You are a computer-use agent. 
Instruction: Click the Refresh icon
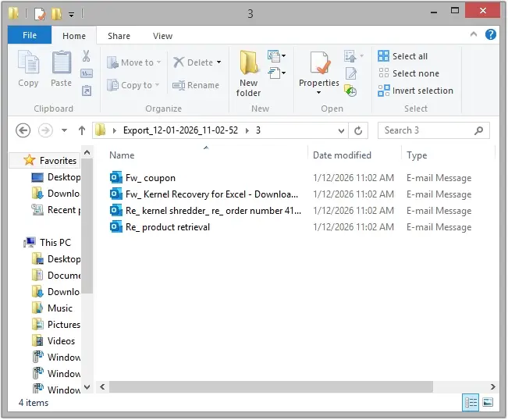[x=358, y=130]
